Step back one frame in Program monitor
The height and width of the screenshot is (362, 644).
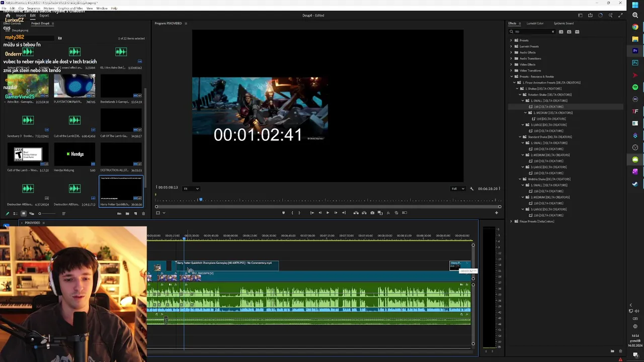point(319,213)
